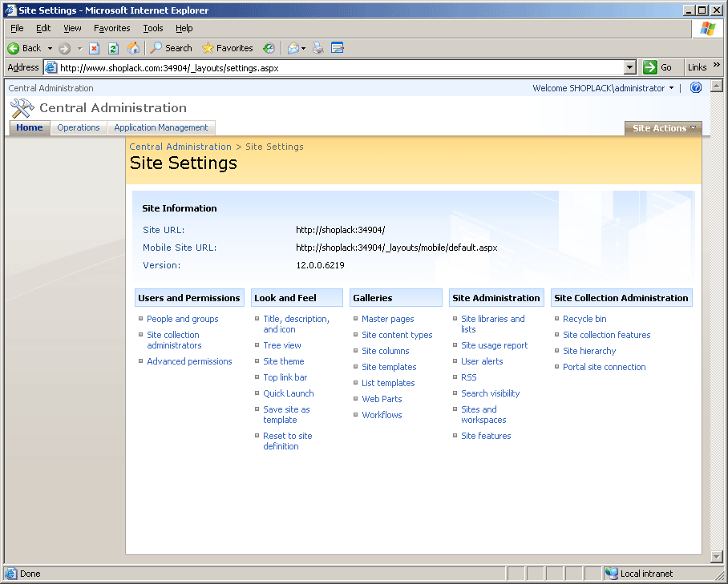Click the Edit page toolbar icon
This screenshot has height=584, width=728.
click(338, 48)
